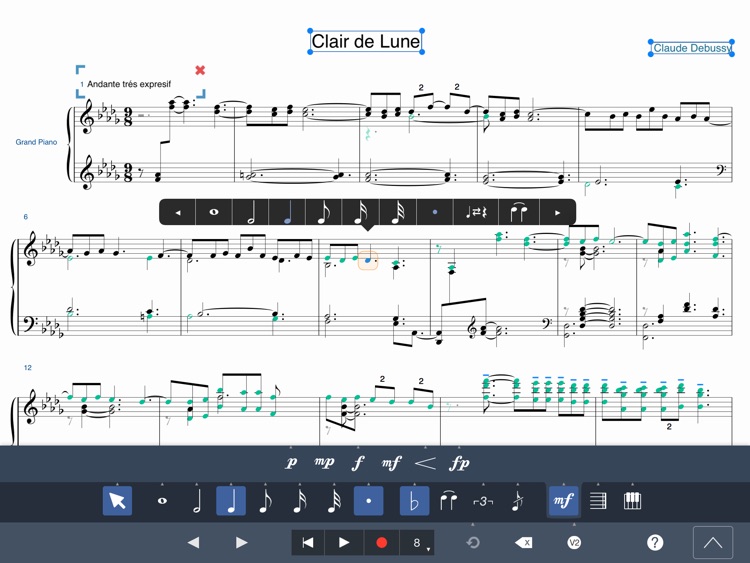Click the Grand Piano instrument label

[36, 142]
